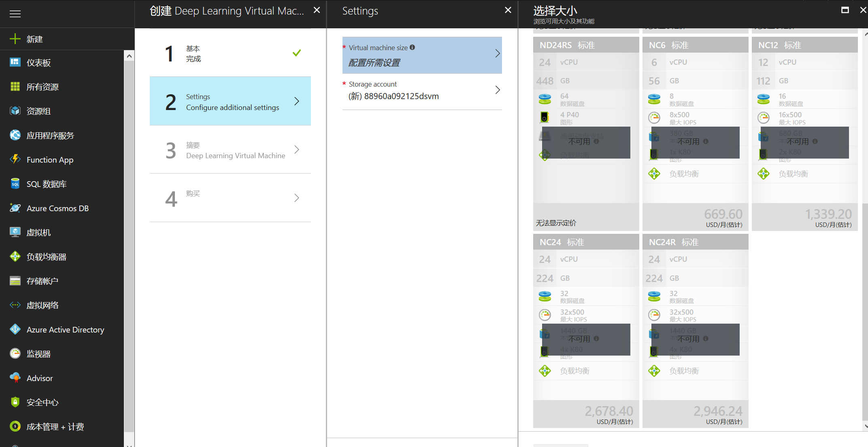This screenshot has width=868, height=447.
Task: Click the 负载均衡器 diamond icon
Action: pos(15,256)
